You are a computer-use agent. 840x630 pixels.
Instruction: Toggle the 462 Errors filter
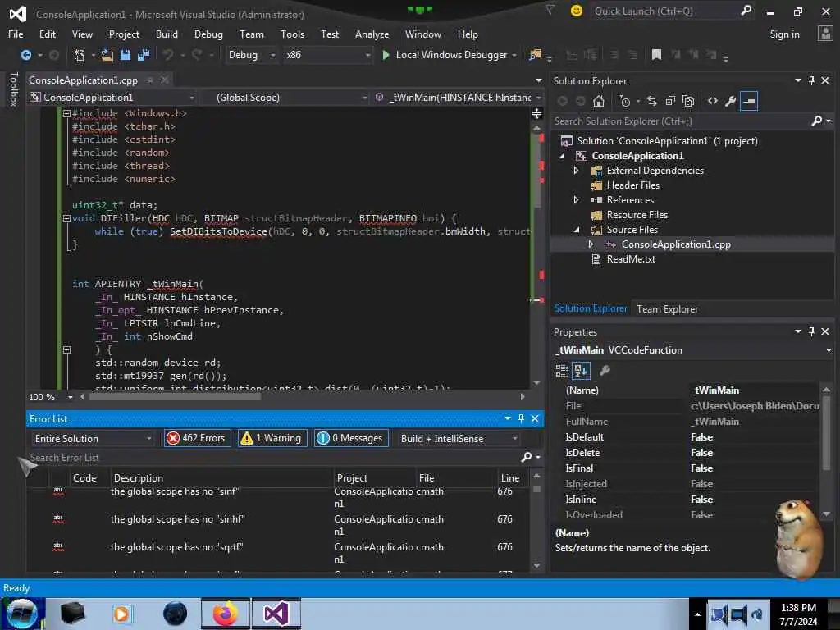pyautogui.click(x=197, y=438)
